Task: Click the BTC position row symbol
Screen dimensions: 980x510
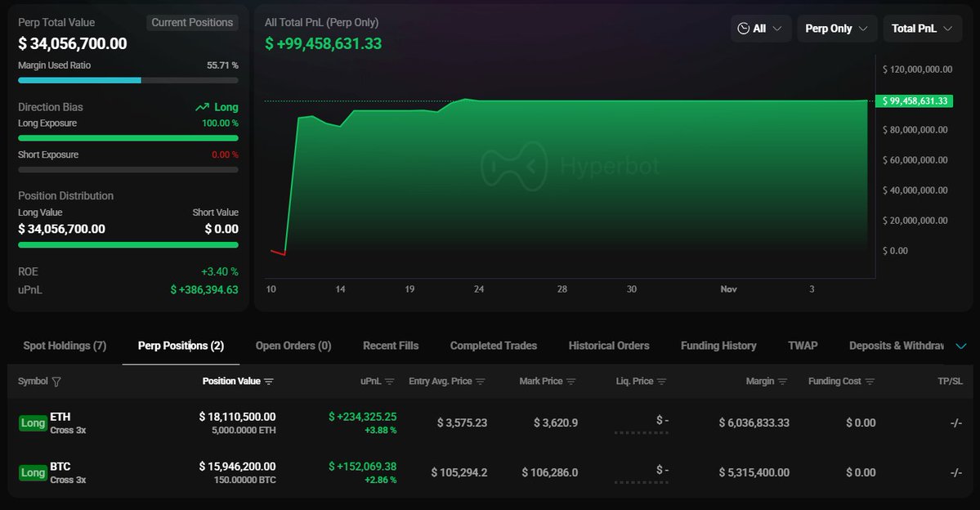Action: [x=60, y=467]
